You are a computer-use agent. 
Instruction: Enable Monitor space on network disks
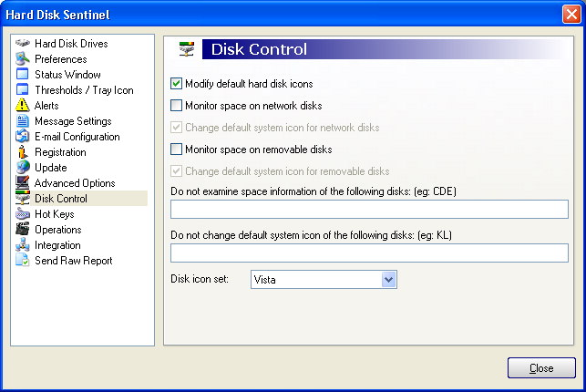(177, 106)
